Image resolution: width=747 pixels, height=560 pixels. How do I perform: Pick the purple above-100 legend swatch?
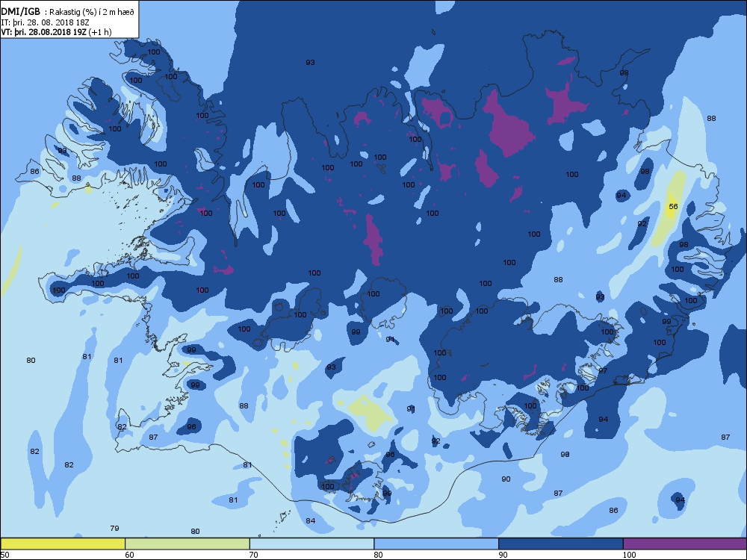685,544
